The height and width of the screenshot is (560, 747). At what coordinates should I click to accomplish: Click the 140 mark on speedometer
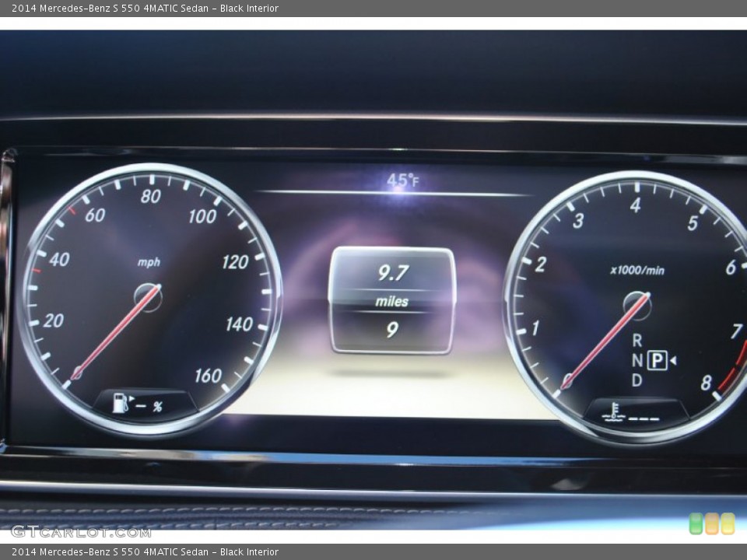pyautogui.click(x=239, y=324)
